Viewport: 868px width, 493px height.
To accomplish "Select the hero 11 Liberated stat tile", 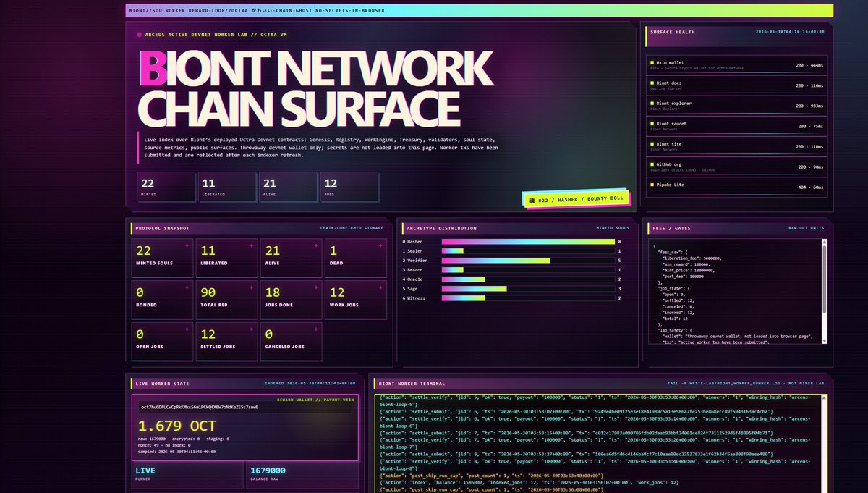I will coord(227,187).
